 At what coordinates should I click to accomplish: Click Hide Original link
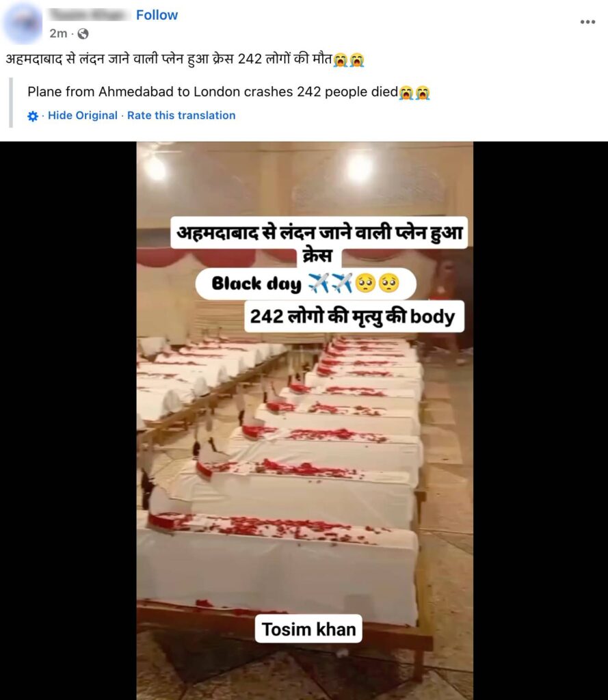coord(83,115)
